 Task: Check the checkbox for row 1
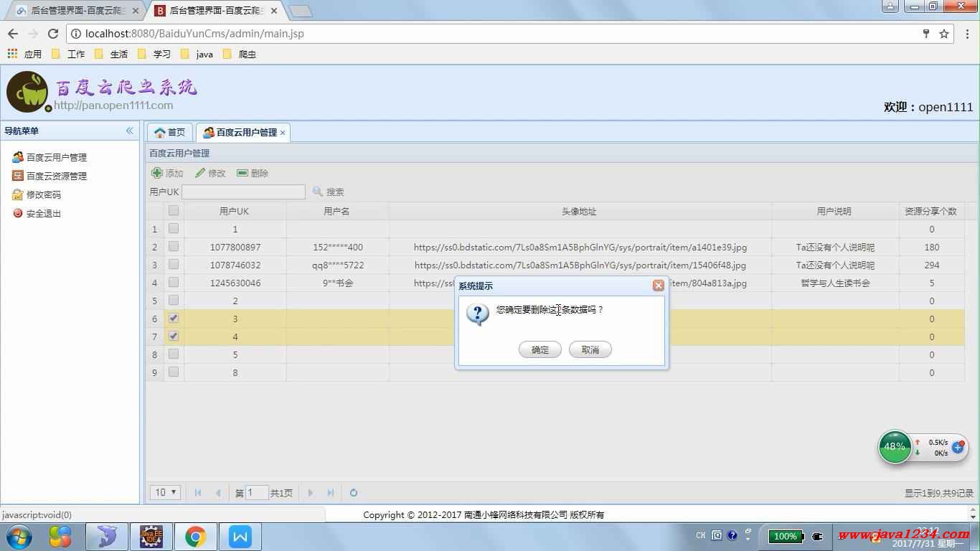(x=174, y=229)
